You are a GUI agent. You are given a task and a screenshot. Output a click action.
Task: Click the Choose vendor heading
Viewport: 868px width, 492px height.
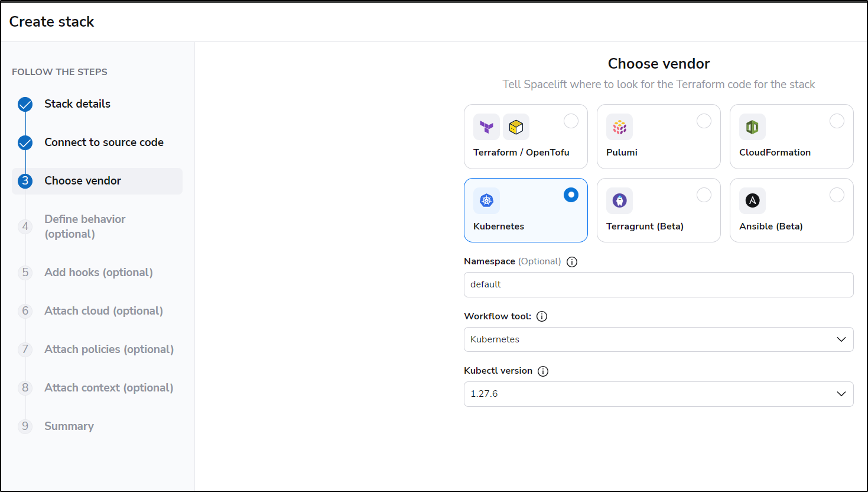point(659,64)
